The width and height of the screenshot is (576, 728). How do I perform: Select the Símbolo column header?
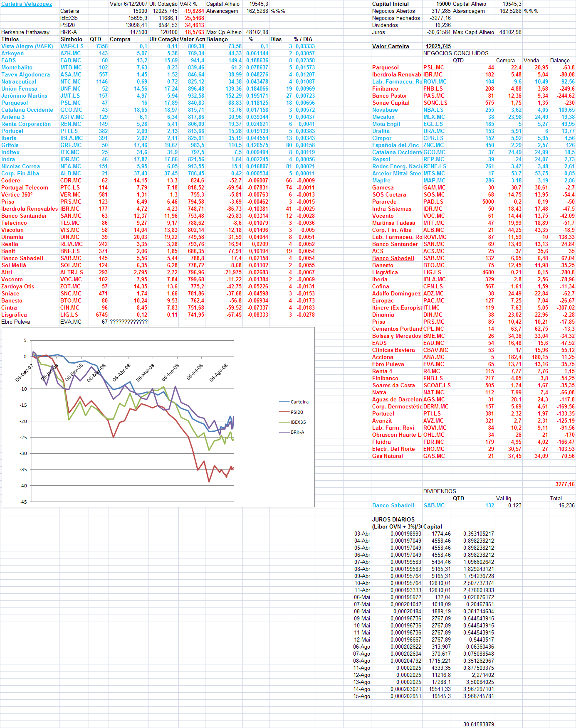(x=72, y=39)
